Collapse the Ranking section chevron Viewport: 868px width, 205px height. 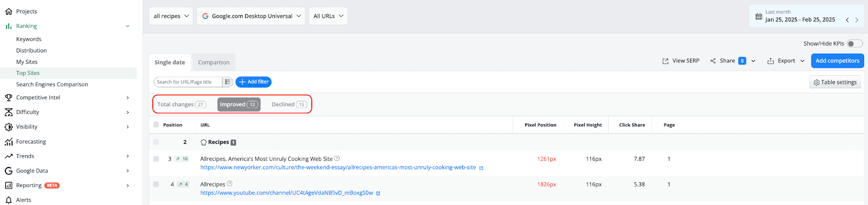tap(128, 26)
